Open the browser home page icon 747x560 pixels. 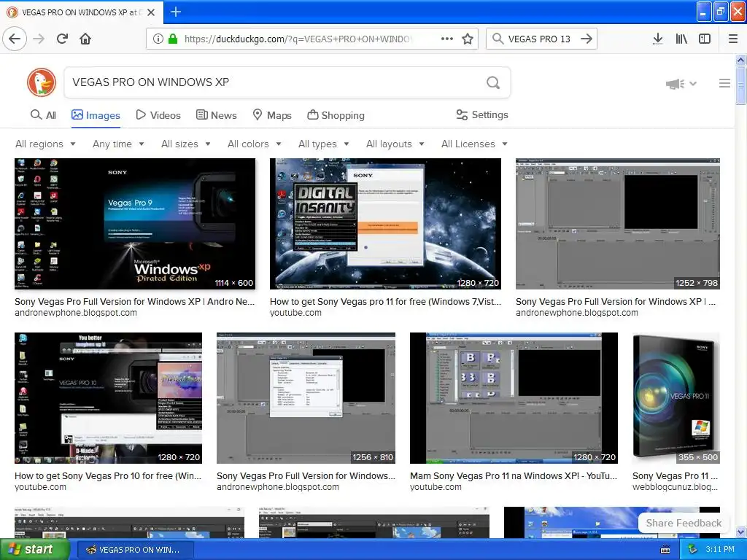click(x=85, y=39)
